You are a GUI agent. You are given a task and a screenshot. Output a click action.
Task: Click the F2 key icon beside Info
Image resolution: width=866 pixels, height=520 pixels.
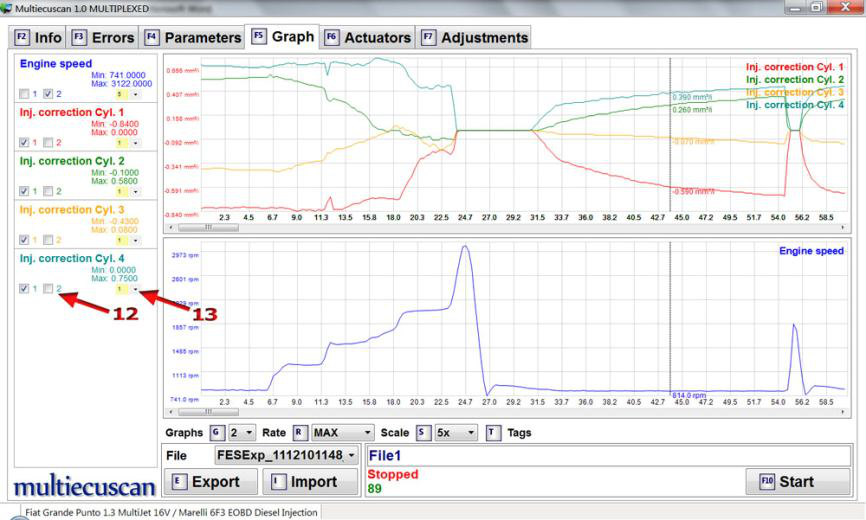click(21, 38)
